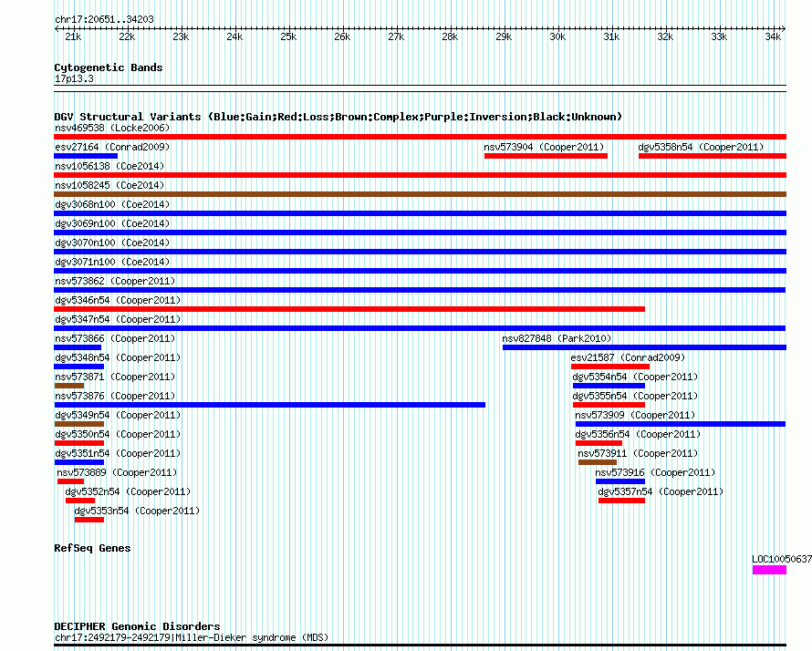Select the nsv573911 (Cooper2011) label
This screenshot has height=651, width=812.
[638, 453]
